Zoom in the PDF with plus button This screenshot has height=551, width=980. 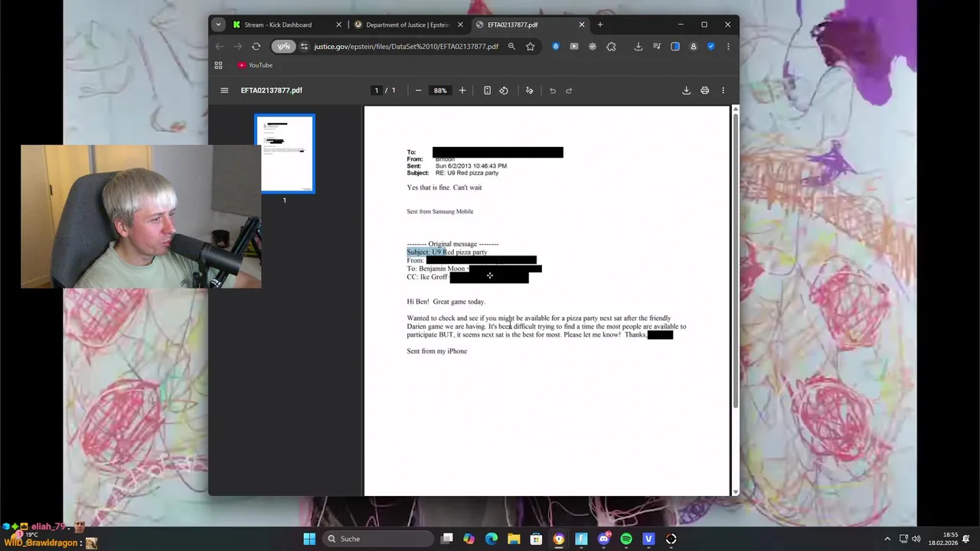(462, 90)
